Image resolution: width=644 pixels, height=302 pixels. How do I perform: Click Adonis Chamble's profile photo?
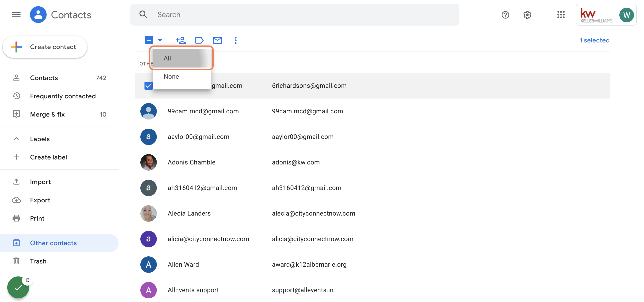tap(148, 162)
